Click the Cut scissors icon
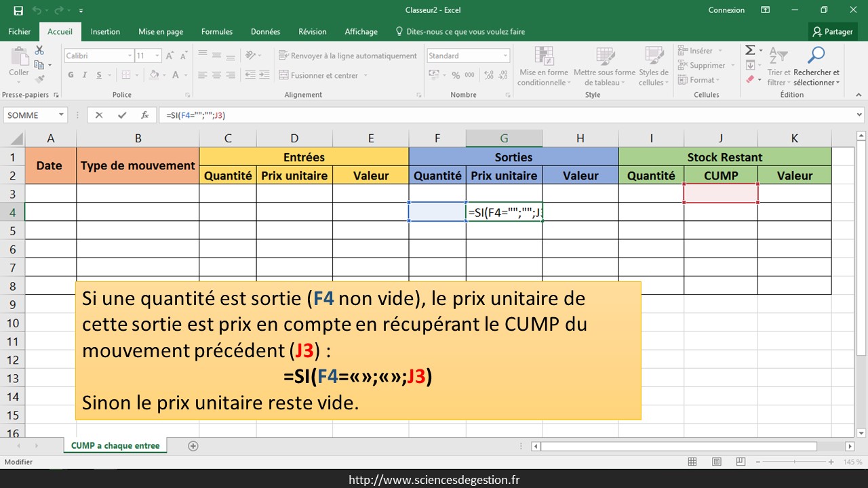 (x=39, y=51)
